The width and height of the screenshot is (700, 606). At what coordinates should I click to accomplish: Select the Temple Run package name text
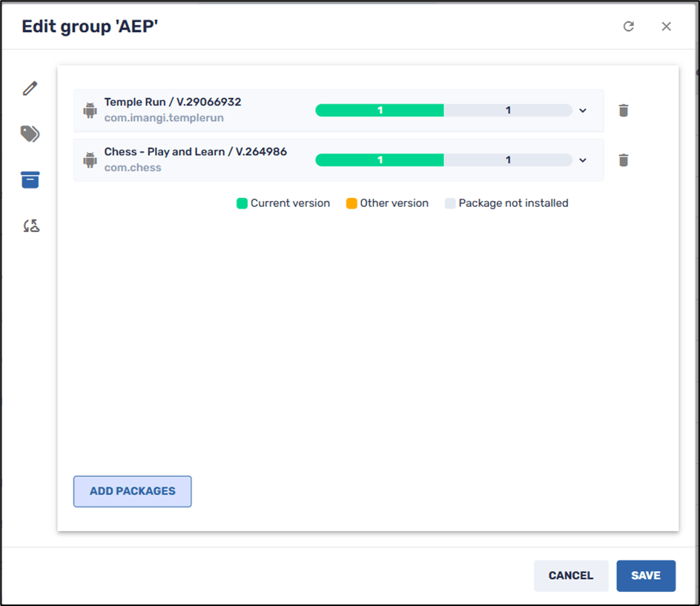pos(172,102)
